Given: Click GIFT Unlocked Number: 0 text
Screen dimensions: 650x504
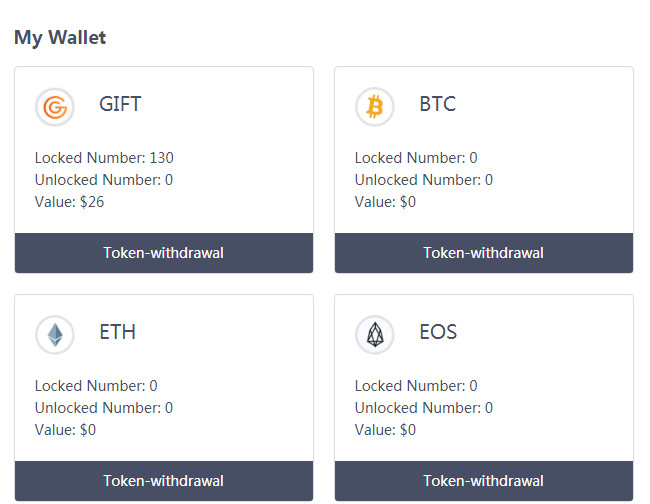Looking at the screenshot, I should (x=104, y=180).
